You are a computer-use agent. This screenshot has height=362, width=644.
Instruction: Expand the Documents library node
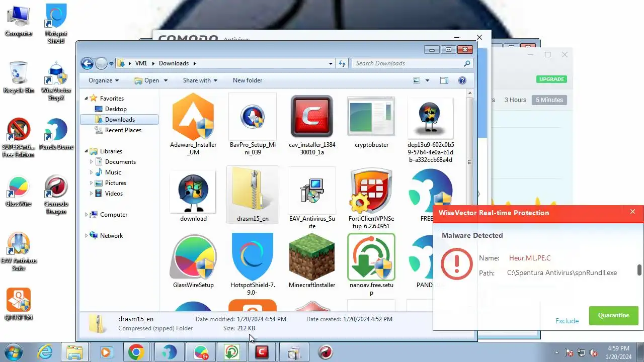(x=92, y=162)
